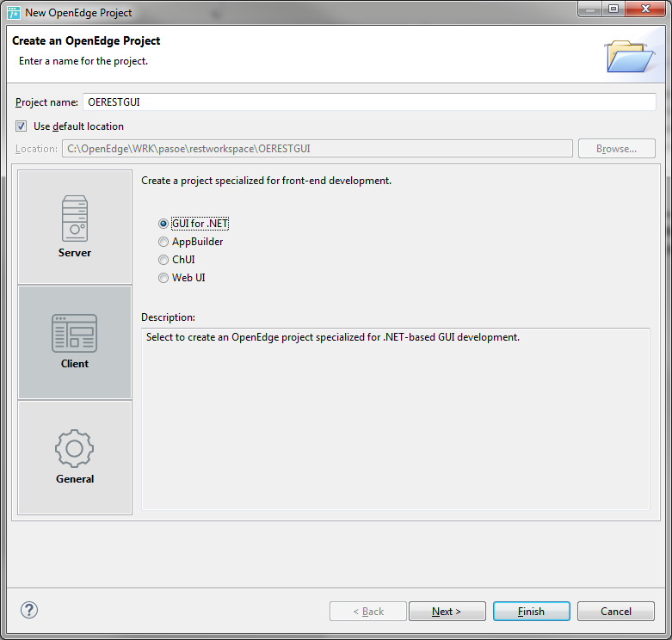Click the OpenEdge title bar window icon
The height and width of the screenshot is (640, 672).
(x=14, y=12)
